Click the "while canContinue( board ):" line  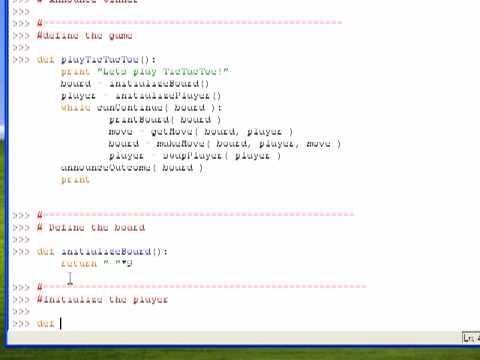pos(141,108)
